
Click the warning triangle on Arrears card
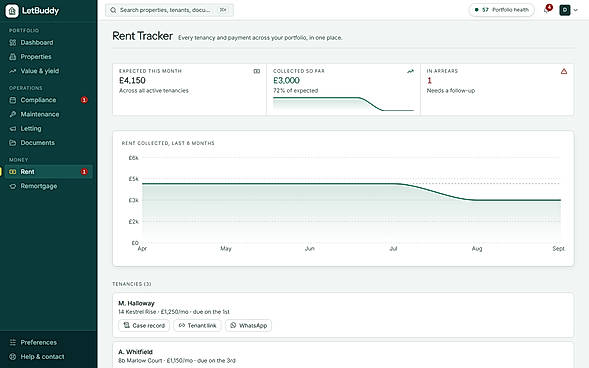[x=564, y=71]
